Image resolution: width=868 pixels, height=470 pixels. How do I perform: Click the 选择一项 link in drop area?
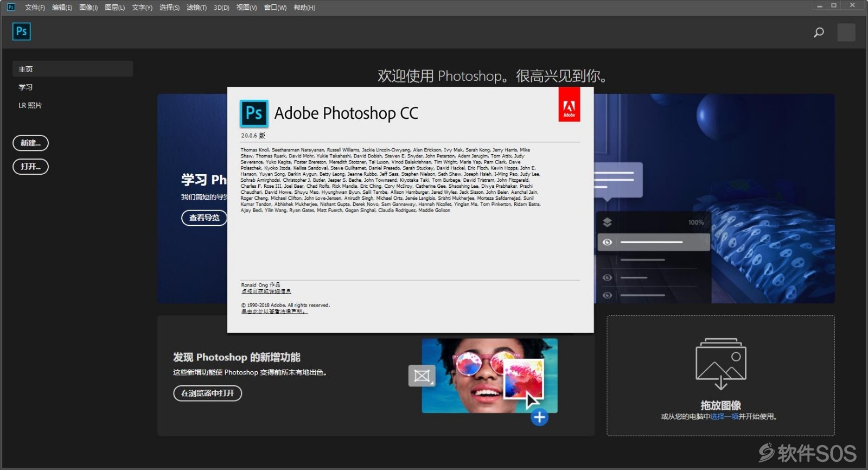point(724,416)
